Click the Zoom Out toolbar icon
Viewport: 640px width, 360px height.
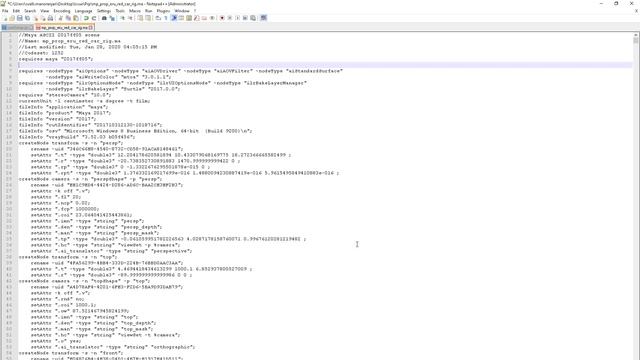point(130,18)
